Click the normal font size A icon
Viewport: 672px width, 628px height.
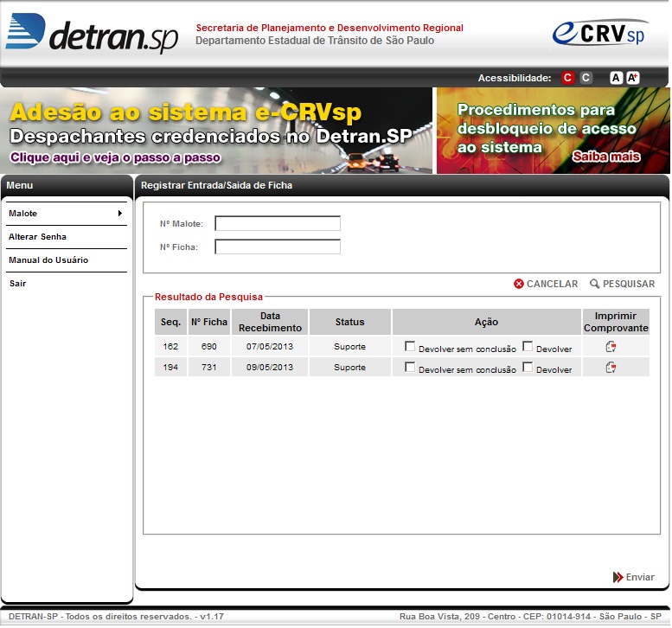click(616, 78)
